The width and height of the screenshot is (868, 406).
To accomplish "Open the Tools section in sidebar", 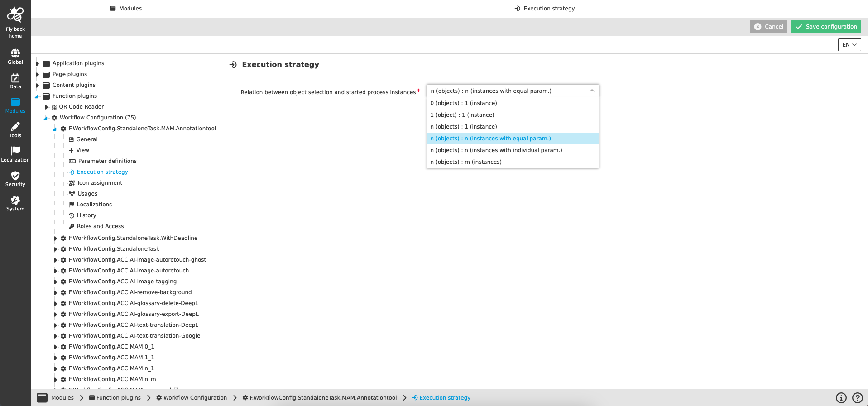I will pos(15,130).
